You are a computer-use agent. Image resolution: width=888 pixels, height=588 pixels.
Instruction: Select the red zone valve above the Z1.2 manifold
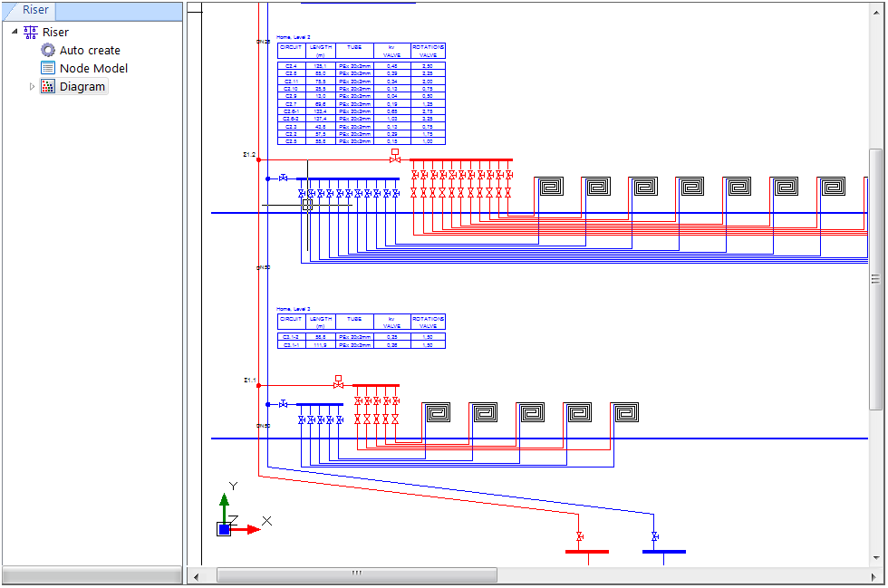(394, 157)
